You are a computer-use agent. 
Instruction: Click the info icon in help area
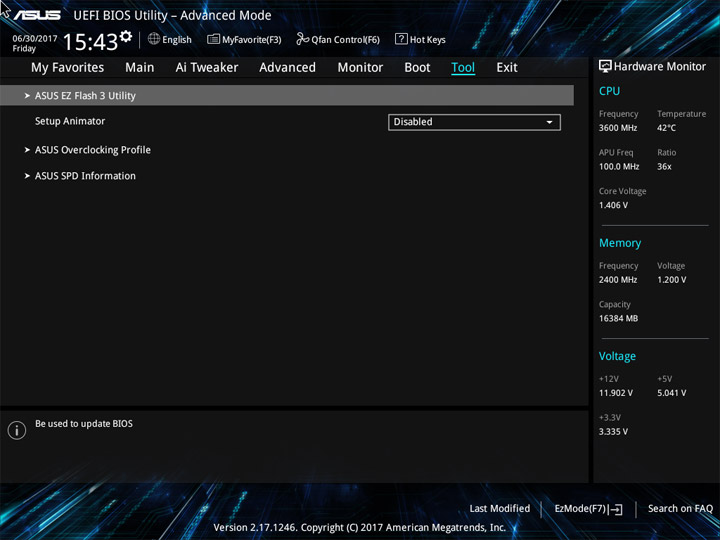click(17, 430)
